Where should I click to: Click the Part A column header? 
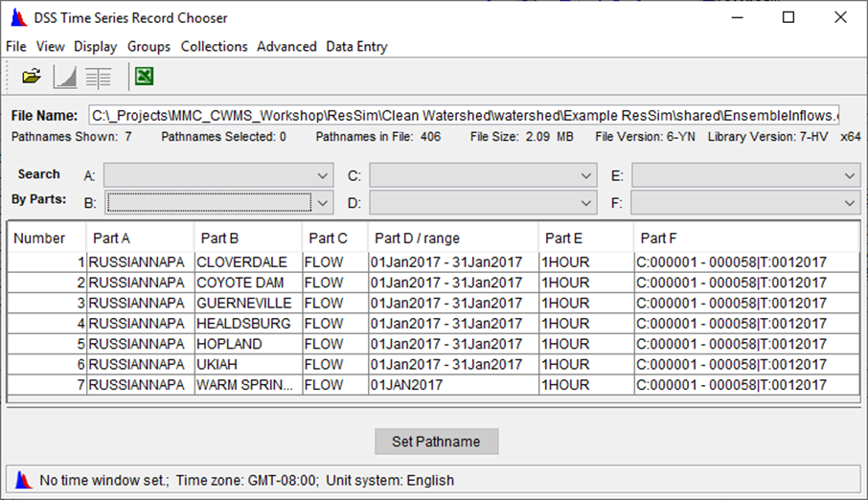(140, 239)
